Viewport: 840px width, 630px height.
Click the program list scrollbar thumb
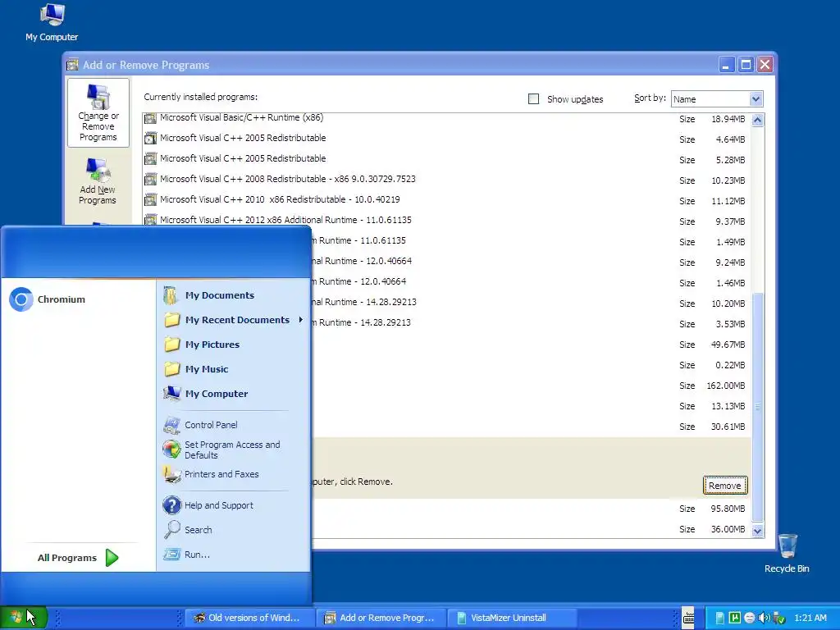(x=757, y=407)
